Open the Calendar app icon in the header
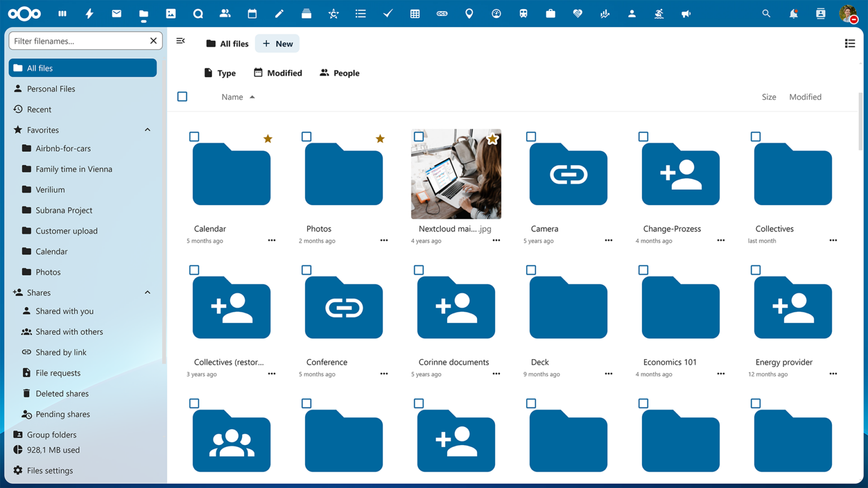 (x=252, y=13)
